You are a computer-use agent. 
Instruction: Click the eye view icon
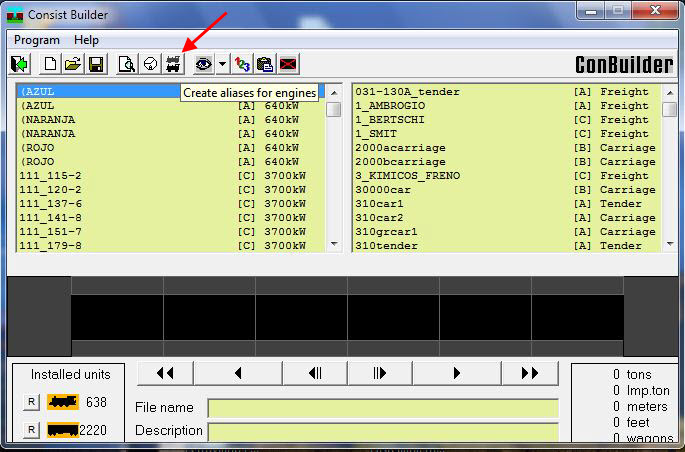click(x=203, y=64)
